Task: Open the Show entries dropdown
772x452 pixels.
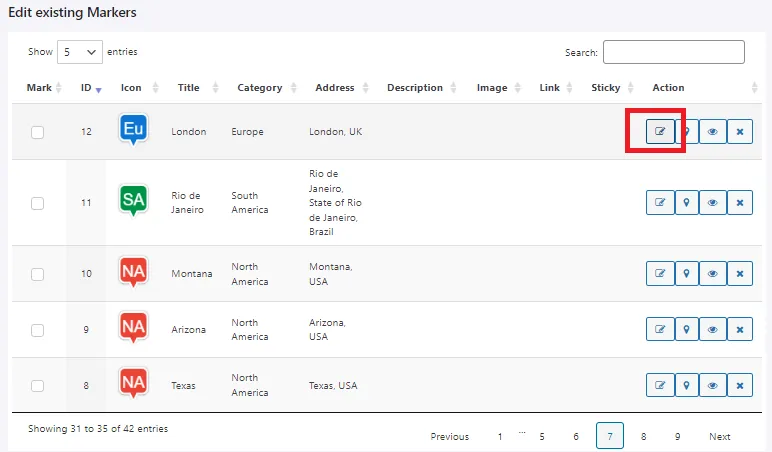Action: (80, 52)
